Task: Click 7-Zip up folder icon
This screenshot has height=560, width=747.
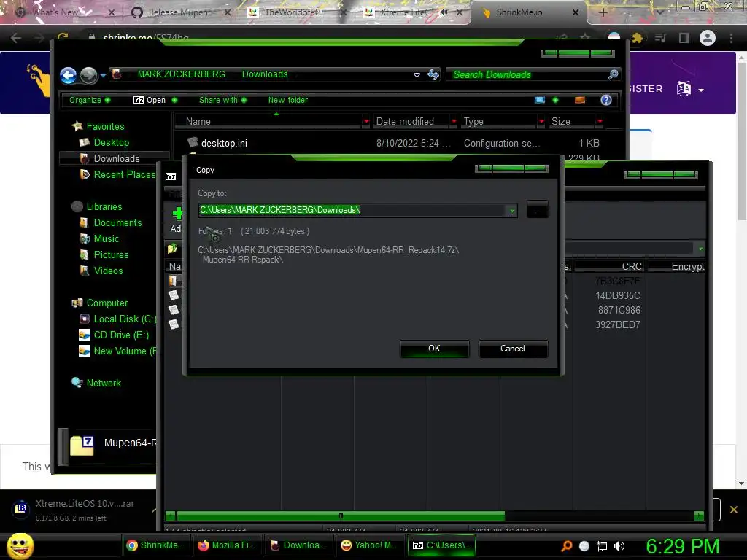Action: tap(172, 249)
